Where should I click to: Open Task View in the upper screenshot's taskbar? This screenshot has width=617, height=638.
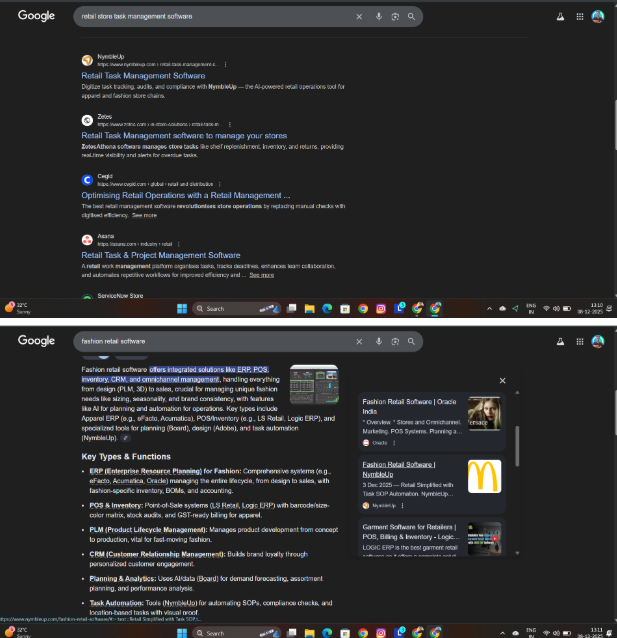(x=291, y=308)
